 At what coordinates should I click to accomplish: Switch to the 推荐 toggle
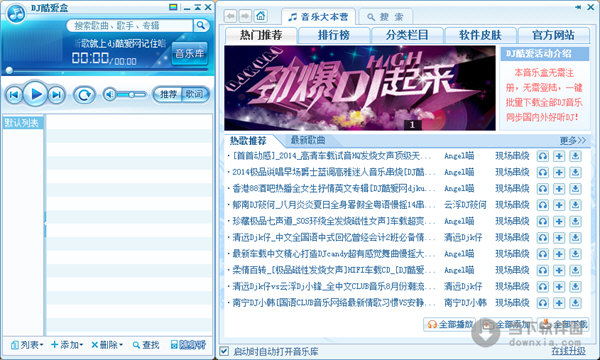(168, 94)
